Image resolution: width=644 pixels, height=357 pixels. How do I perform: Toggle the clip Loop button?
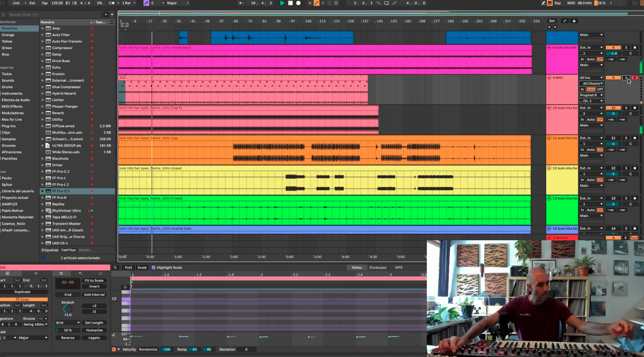click(x=24, y=299)
